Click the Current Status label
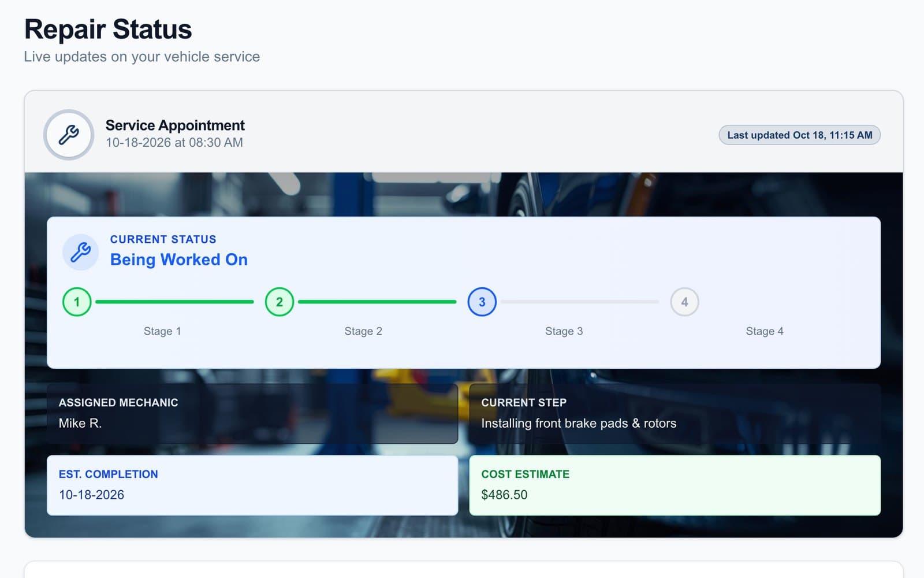Image resolution: width=924 pixels, height=578 pixels. (163, 239)
